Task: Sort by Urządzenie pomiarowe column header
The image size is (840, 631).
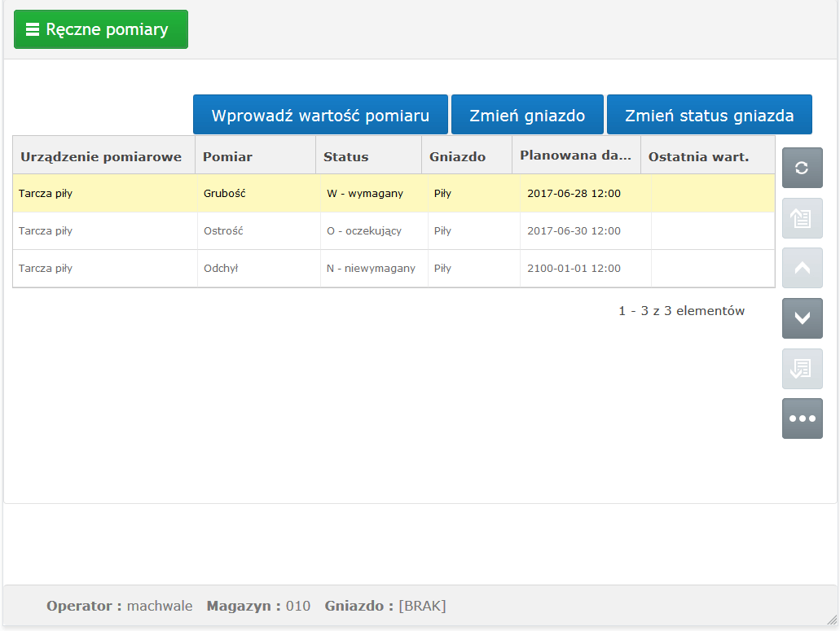Action: (101, 156)
